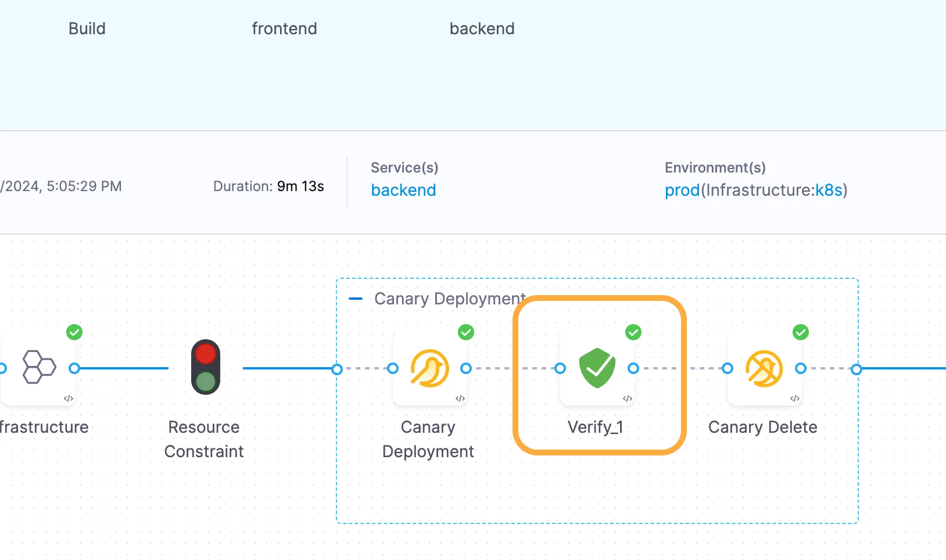Image resolution: width=946 pixels, height=560 pixels.
Task: Click green success badge on Canary Delete
Action: coord(801,332)
